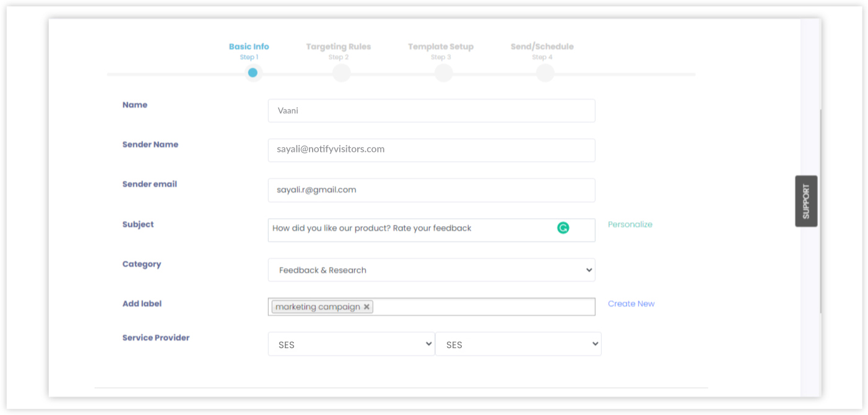This screenshot has width=868, height=415.
Task: Remove the marketing campaign label tag
Action: pyautogui.click(x=367, y=307)
